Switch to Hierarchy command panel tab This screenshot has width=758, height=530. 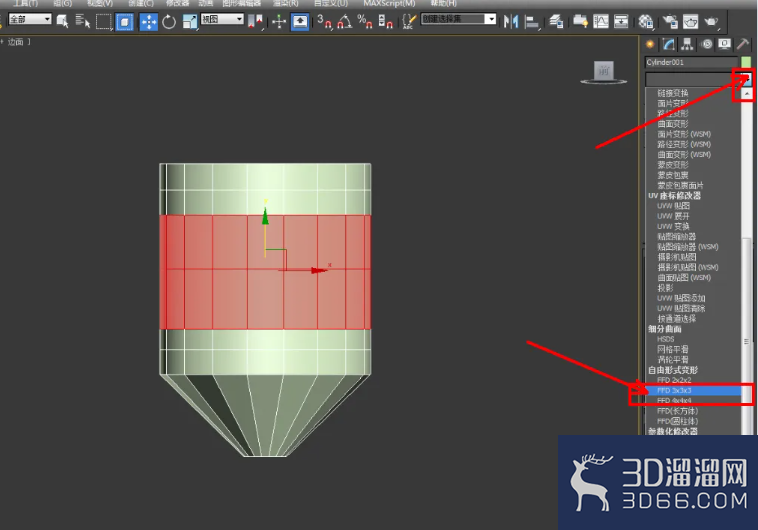click(x=687, y=44)
